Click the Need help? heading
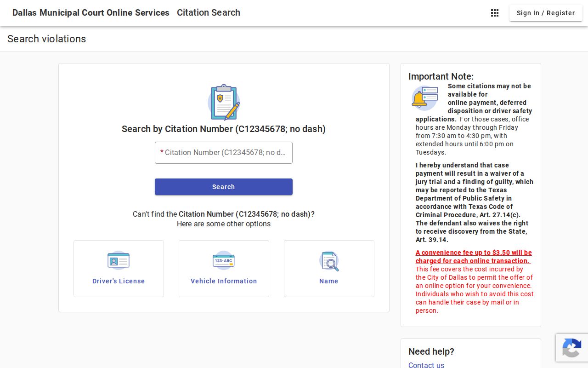 431,351
